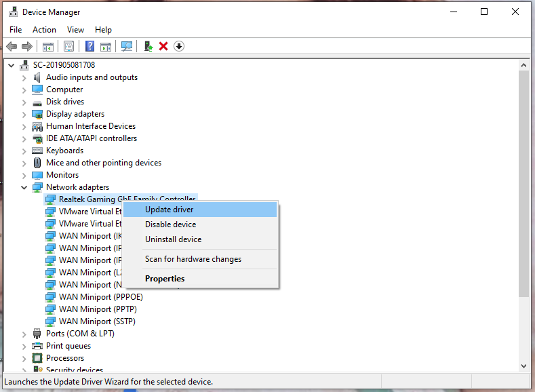Click the WAN Miniport (SSTP) adapter icon
The image size is (535, 392).
click(x=50, y=321)
